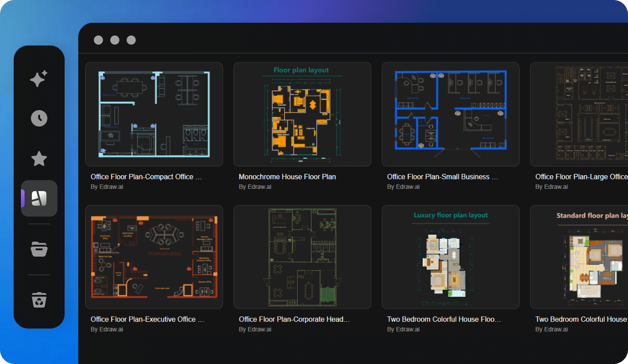Viewport: 628px width, 364px height.
Task: Open the Executive Office floor plan thumbnail
Action: click(154, 257)
